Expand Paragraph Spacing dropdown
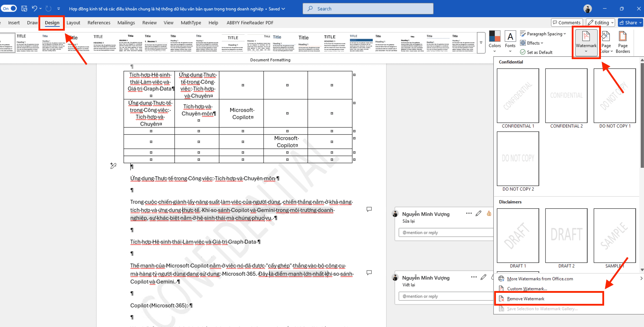This screenshot has width=644, height=327. click(543, 34)
